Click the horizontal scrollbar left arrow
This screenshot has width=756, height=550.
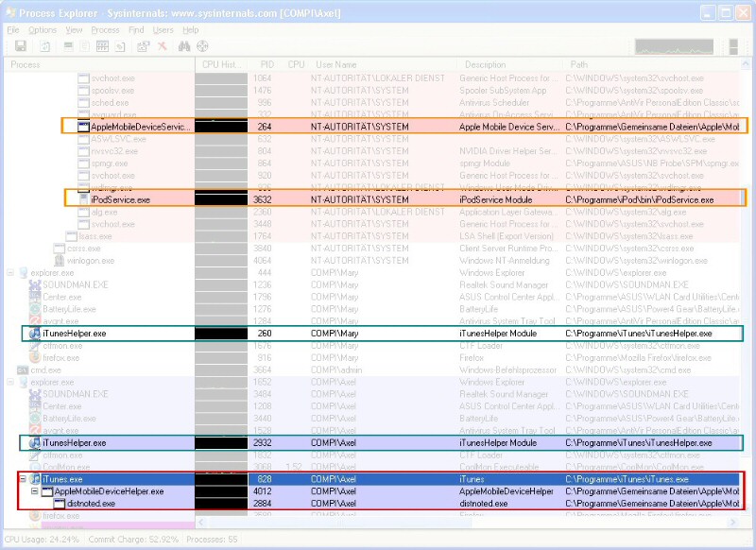coord(201,522)
